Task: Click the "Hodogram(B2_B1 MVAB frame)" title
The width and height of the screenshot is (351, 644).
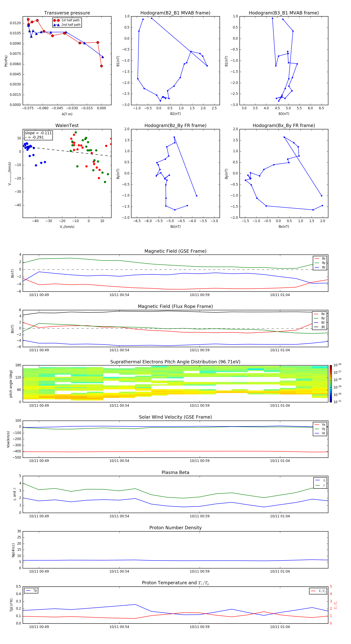Action: pos(175,13)
